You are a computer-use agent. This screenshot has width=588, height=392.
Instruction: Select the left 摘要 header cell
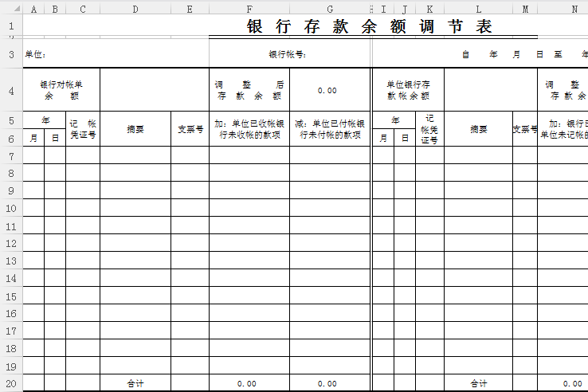click(135, 129)
